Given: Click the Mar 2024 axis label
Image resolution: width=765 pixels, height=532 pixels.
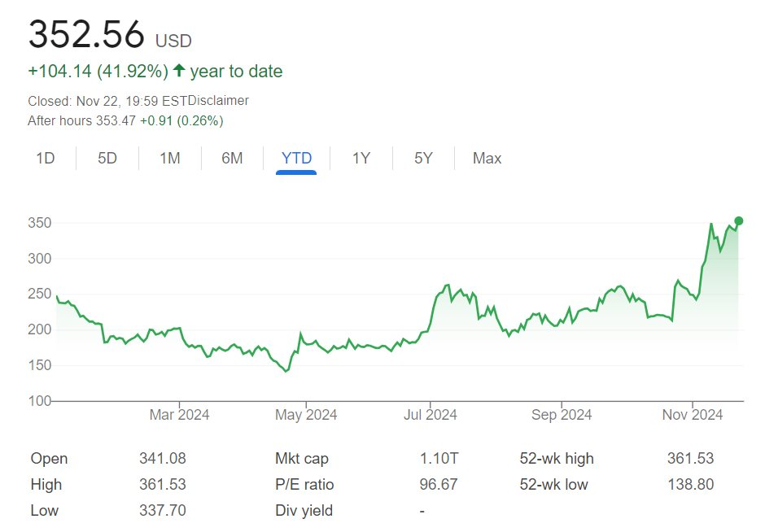Looking at the screenshot, I should click(179, 415).
